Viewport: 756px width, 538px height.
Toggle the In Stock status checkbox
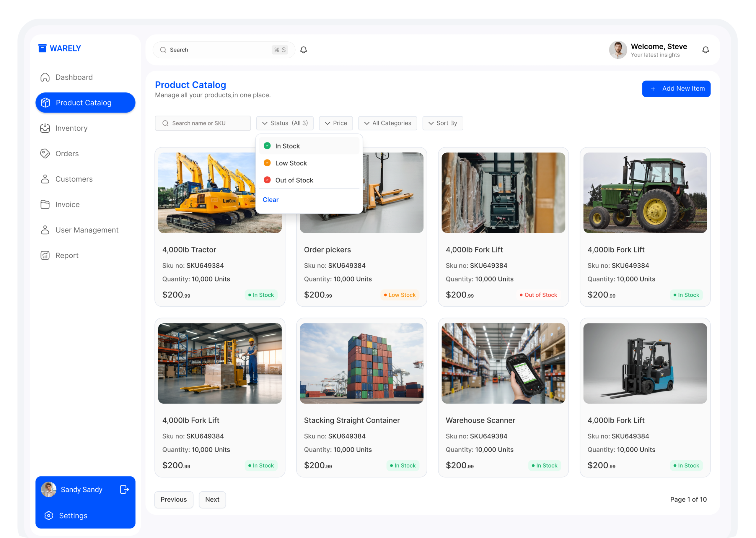267,146
